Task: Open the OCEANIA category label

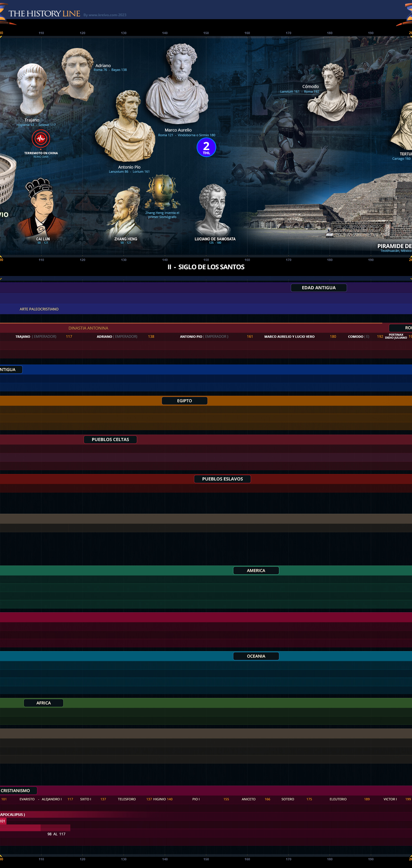Action: (x=256, y=656)
